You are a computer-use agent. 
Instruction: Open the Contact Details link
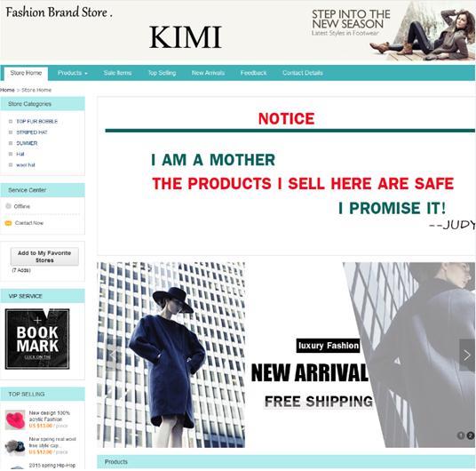(x=302, y=73)
